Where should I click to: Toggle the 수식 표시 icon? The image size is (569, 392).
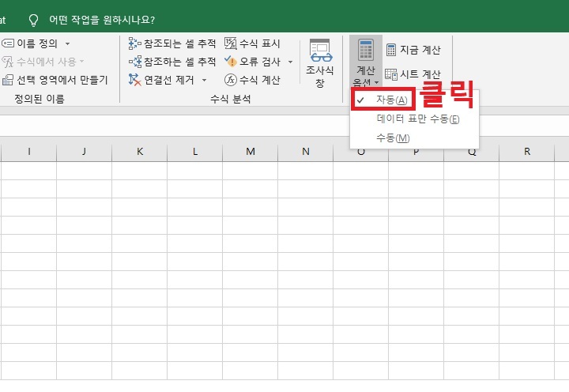coord(231,43)
